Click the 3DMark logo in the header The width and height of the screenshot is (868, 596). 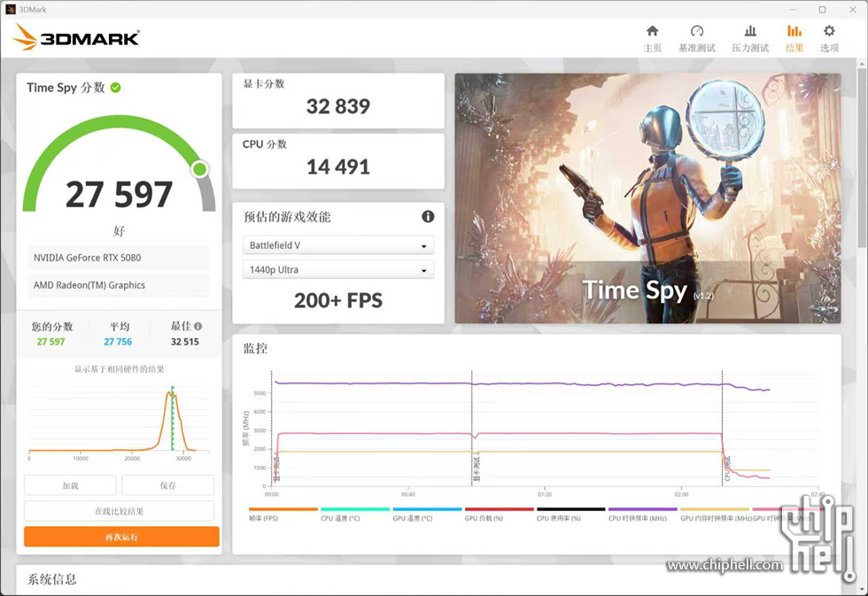76,37
